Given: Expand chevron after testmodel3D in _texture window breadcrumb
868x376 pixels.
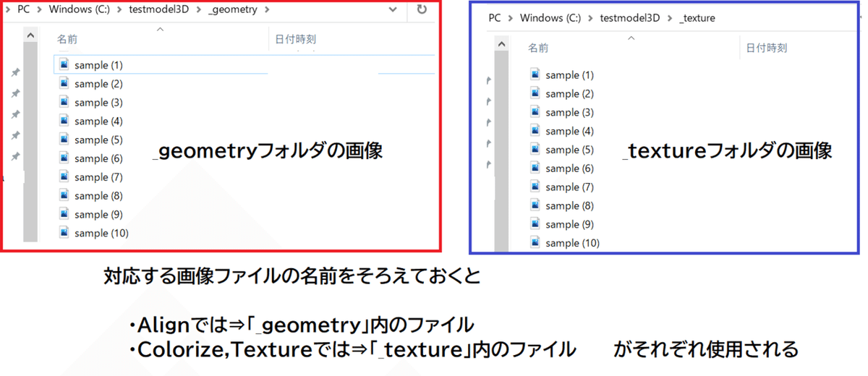Looking at the screenshot, I should [670, 18].
